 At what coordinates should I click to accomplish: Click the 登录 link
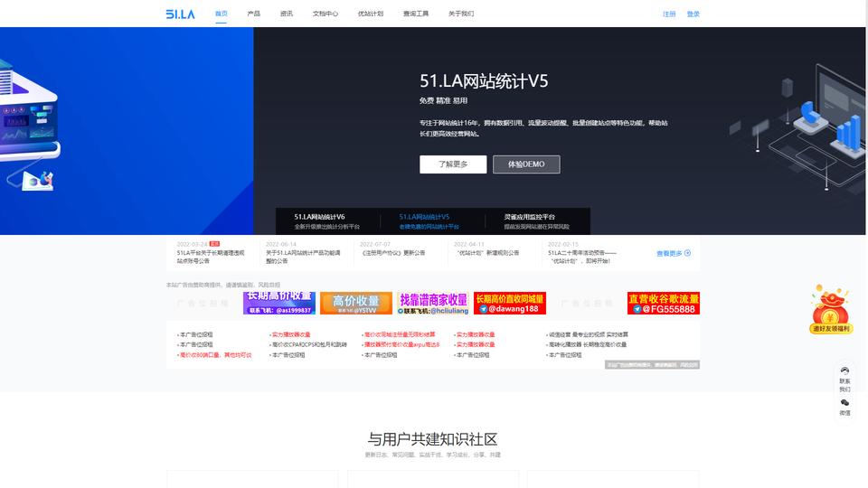(x=693, y=14)
